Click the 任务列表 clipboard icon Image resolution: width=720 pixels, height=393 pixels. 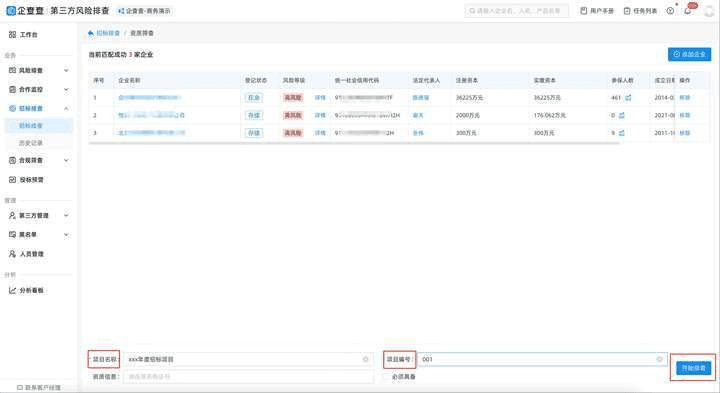coord(627,11)
